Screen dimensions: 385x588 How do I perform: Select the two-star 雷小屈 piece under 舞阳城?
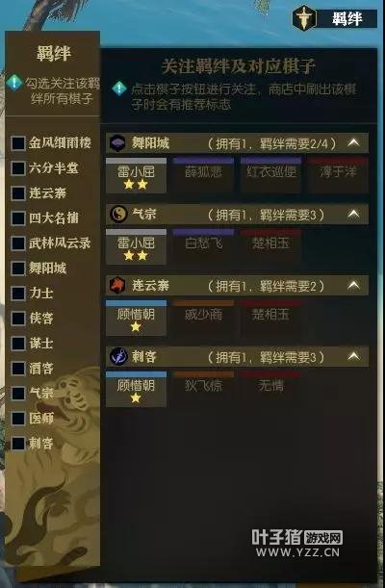(x=136, y=175)
